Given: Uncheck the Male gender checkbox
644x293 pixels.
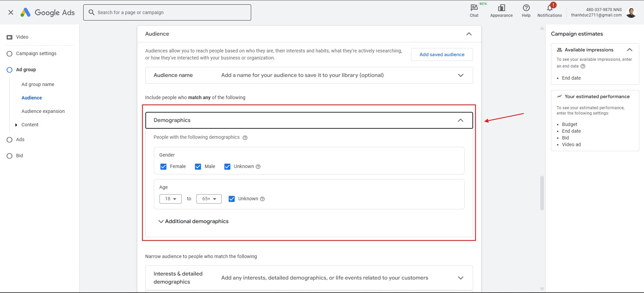Looking at the screenshot, I should [198, 167].
